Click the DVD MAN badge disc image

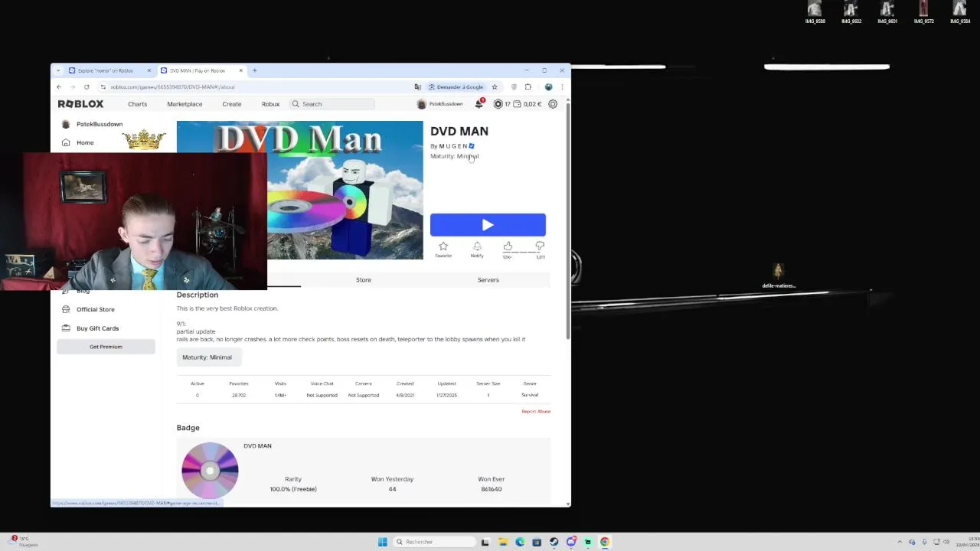click(x=210, y=471)
